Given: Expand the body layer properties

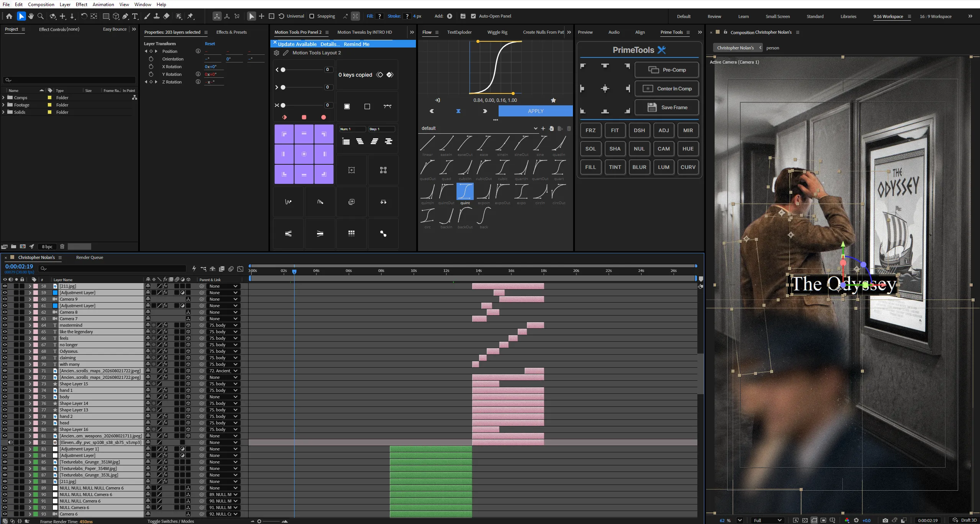Looking at the screenshot, I should tap(30, 397).
